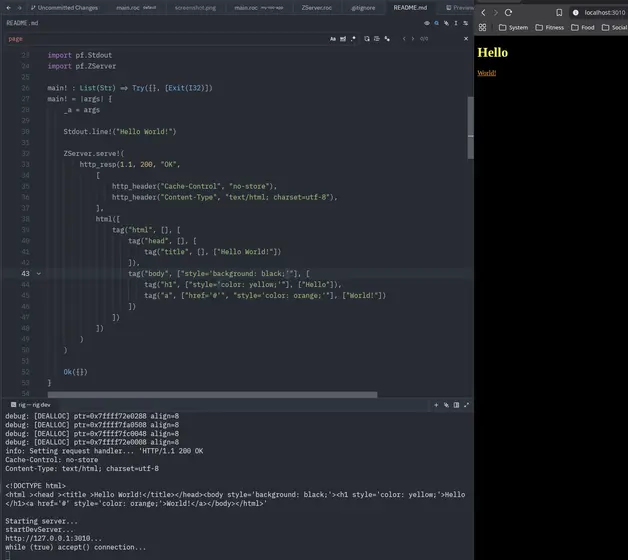Go to the next search match

pyautogui.click(x=415, y=39)
